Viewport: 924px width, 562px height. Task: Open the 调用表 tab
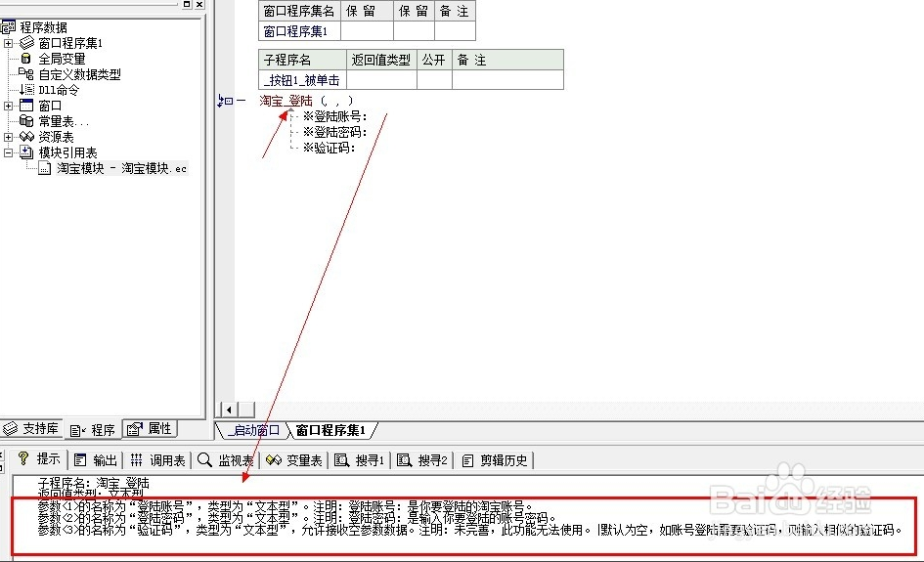[158, 460]
